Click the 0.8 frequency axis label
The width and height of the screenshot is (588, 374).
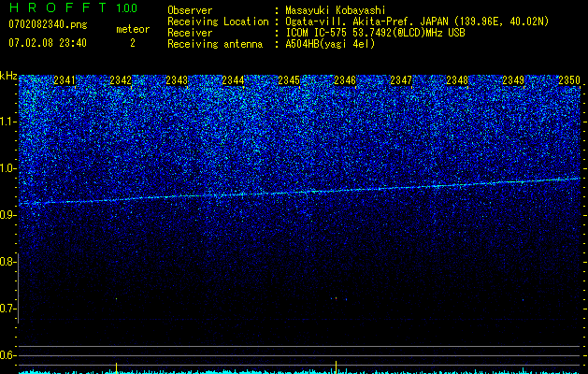click(7, 262)
